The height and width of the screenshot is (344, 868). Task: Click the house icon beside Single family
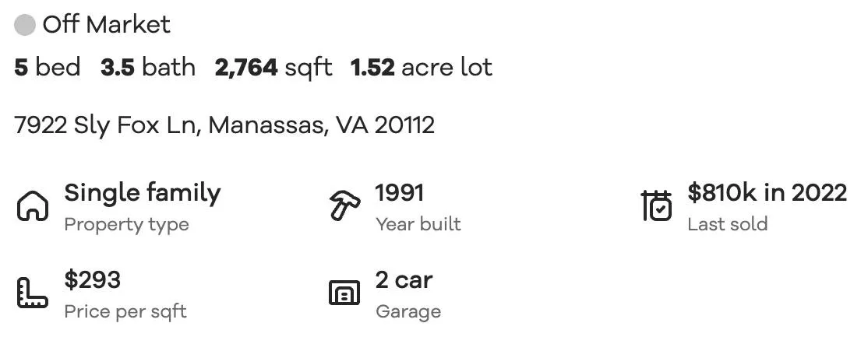click(x=33, y=205)
